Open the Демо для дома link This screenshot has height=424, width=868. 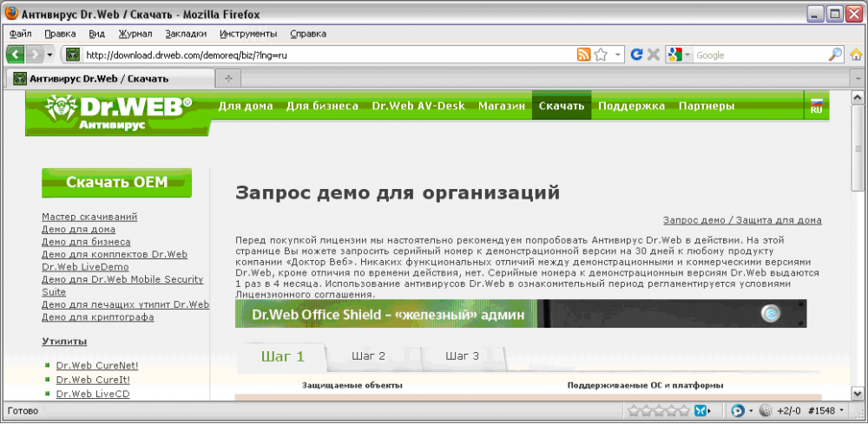tap(79, 230)
